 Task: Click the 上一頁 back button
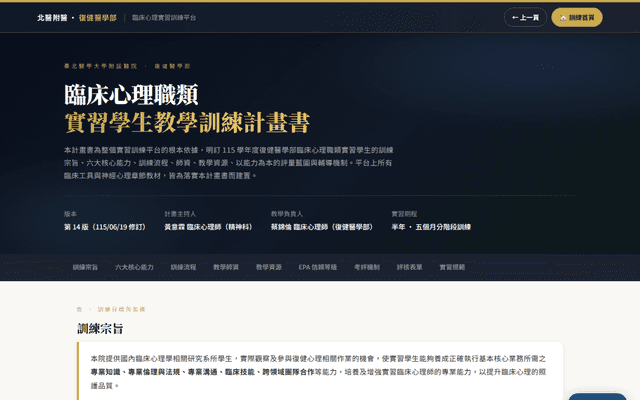click(x=525, y=18)
